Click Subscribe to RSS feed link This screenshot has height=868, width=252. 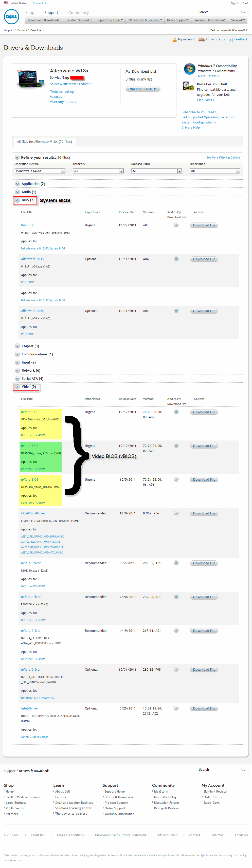coord(199,112)
